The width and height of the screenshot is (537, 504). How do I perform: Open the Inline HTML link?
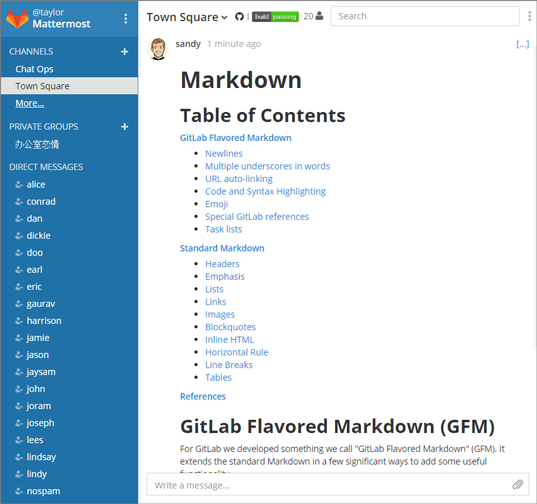click(230, 340)
